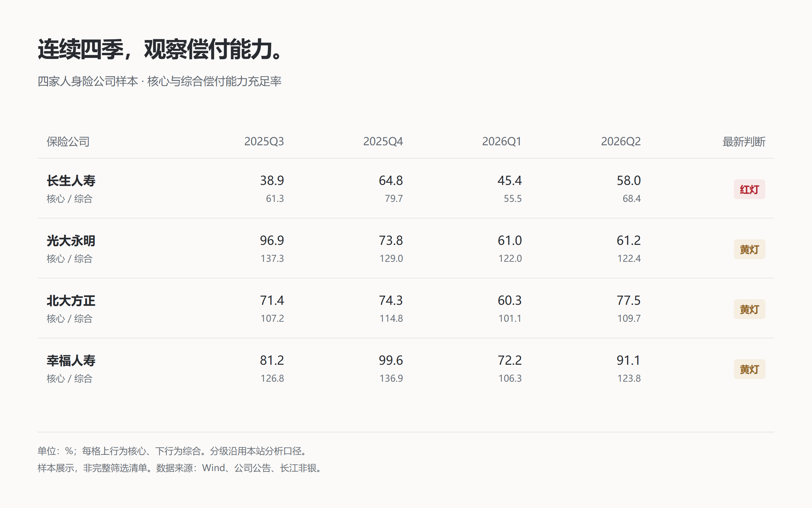Click the 黄灯 badge for 北大方正

[749, 309]
